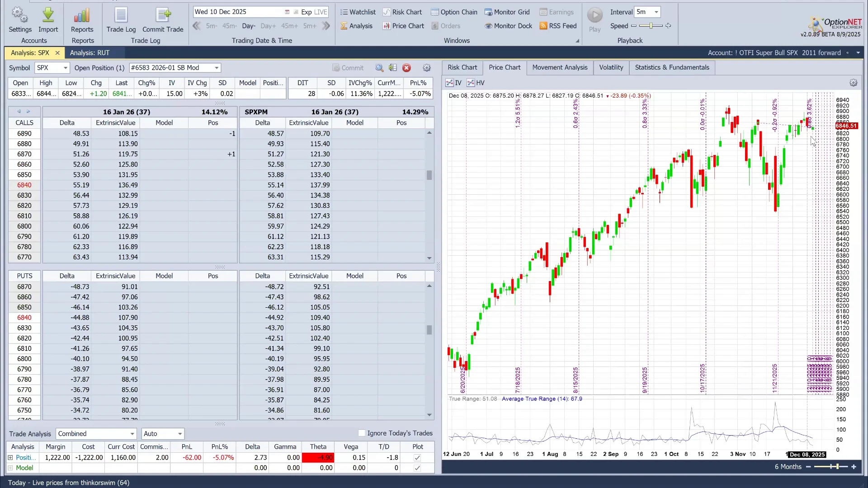Click the magnifier search icon beside Commit
Image resolution: width=868 pixels, height=488 pixels.
[379, 68]
